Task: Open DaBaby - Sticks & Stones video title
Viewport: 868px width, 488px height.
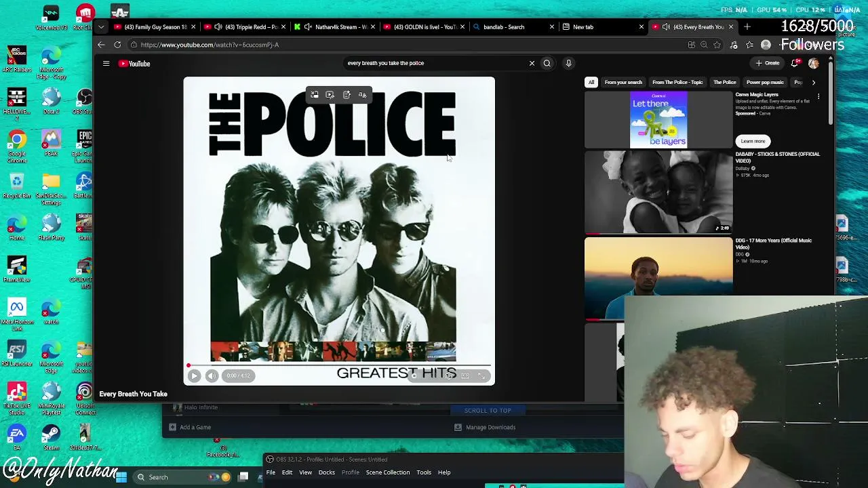Action: [778, 157]
